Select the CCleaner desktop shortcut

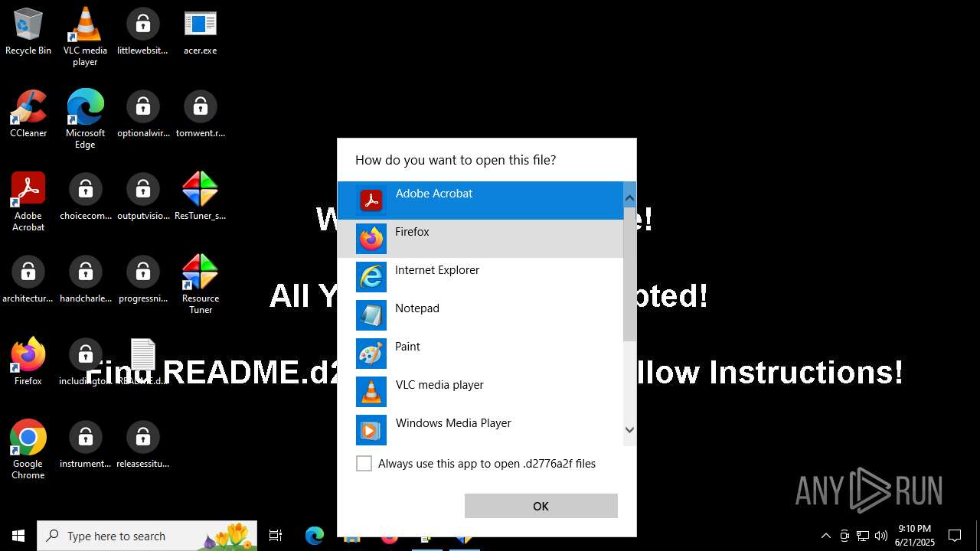[x=28, y=115]
